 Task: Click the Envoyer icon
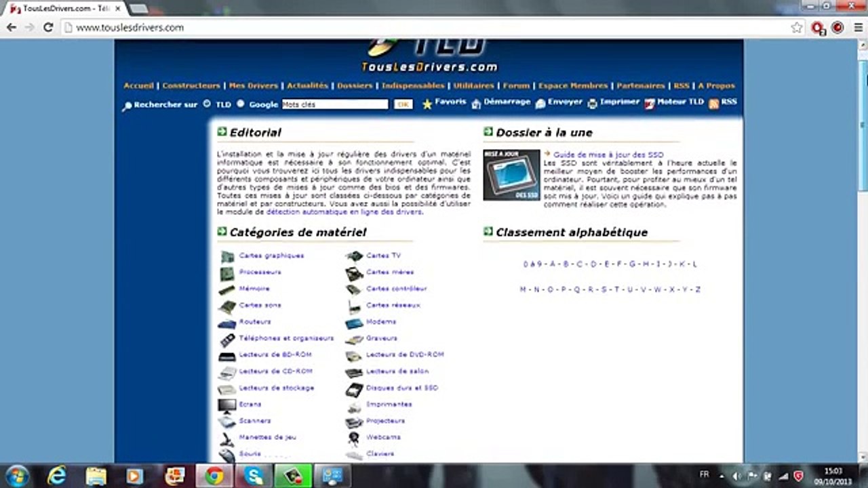540,104
